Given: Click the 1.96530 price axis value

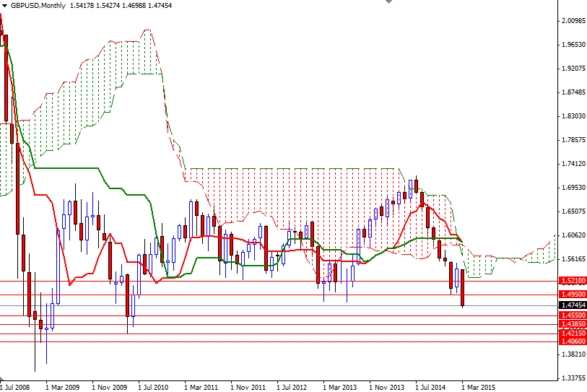Looking at the screenshot, I should [x=573, y=45].
